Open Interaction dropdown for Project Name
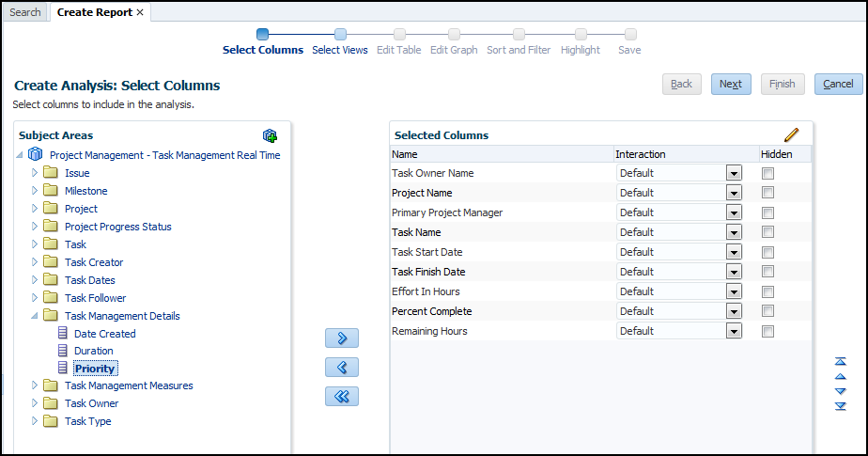Image resolution: width=868 pixels, height=456 pixels. 734,193
